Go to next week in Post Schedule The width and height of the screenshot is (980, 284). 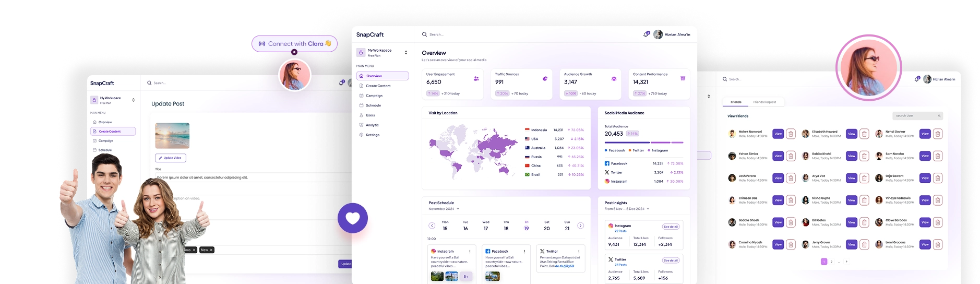580,226
